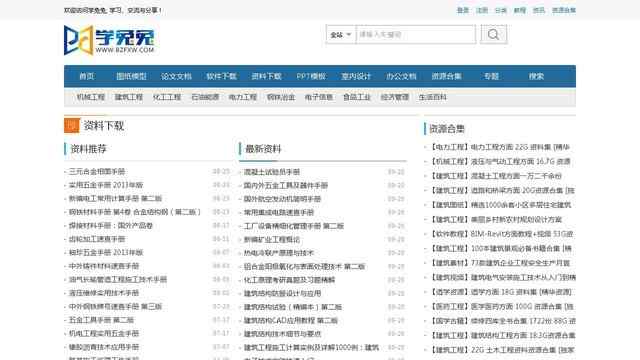640x360 pixels.
Task: Click the 登录 link at top right
Action: pyautogui.click(x=463, y=10)
